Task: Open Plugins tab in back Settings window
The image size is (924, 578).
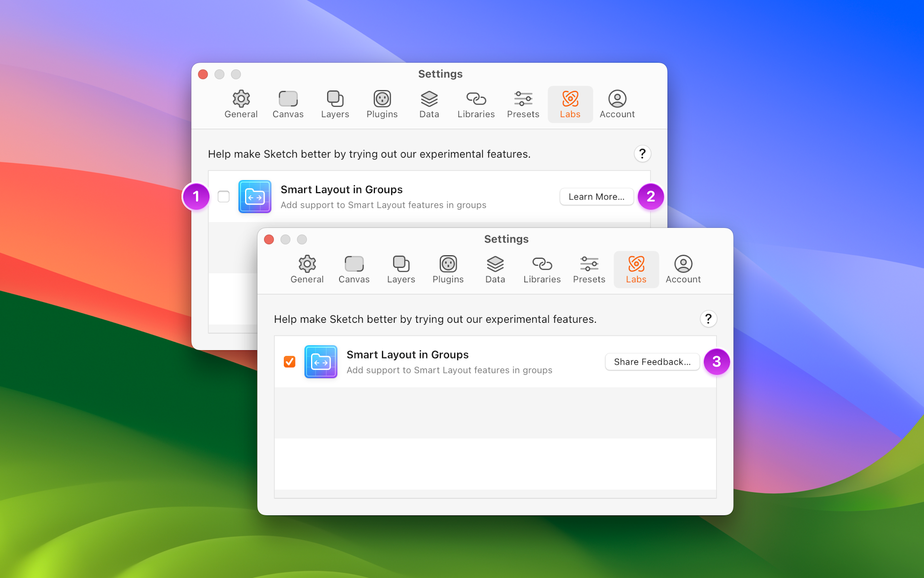Action: (x=382, y=104)
